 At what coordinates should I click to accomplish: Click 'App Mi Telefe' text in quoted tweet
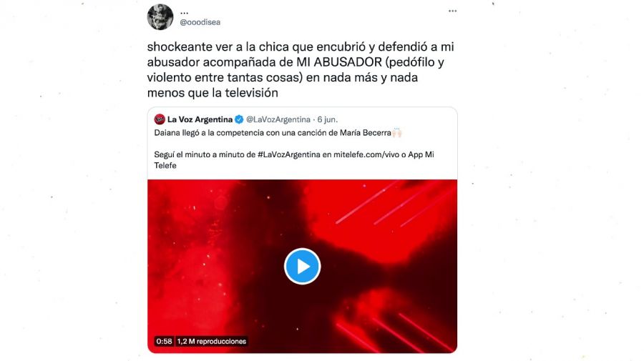point(294,160)
